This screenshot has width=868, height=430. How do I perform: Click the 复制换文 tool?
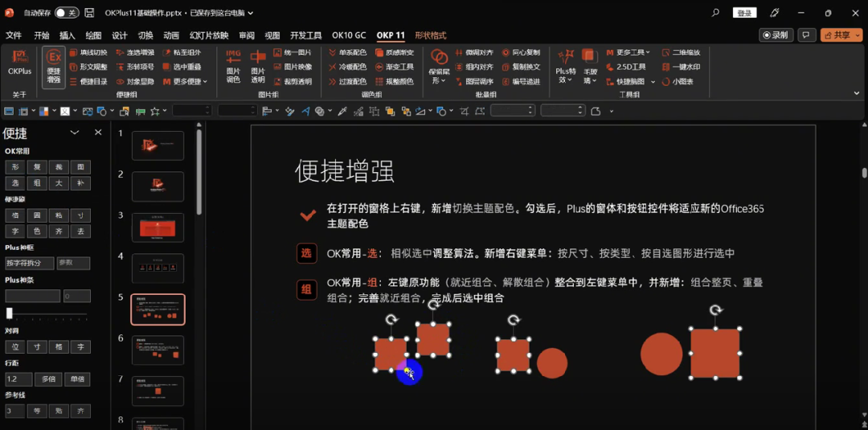522,67
